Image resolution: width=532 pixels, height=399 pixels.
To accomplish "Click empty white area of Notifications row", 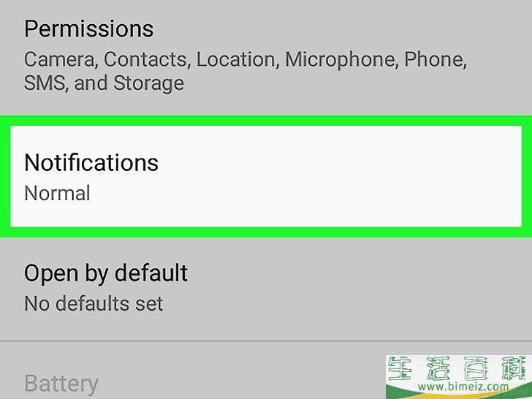I will coord(339,176).
